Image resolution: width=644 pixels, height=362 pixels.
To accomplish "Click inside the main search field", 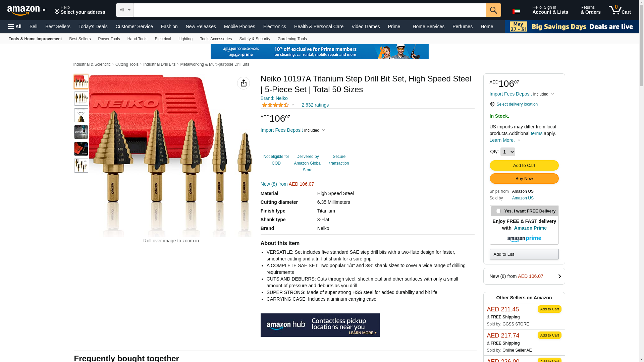I will coord(310,10).
